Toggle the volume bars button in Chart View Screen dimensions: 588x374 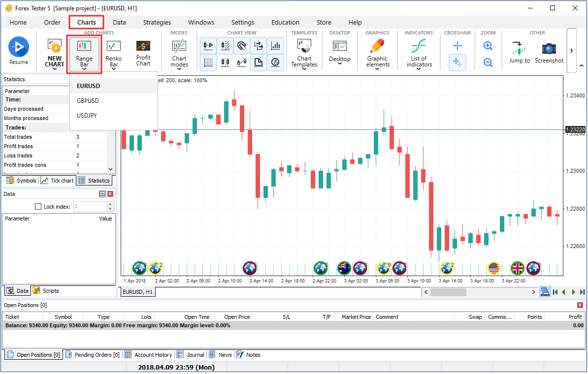(x=275, y=46)
